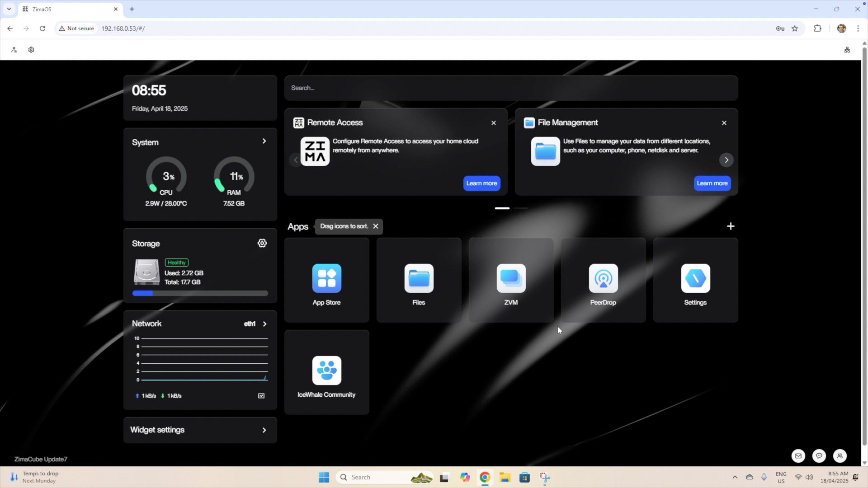Dismiss the Drag icons to sort tip
The width and height of the screenshot is (868, 488).
click(x=376, y=226)
